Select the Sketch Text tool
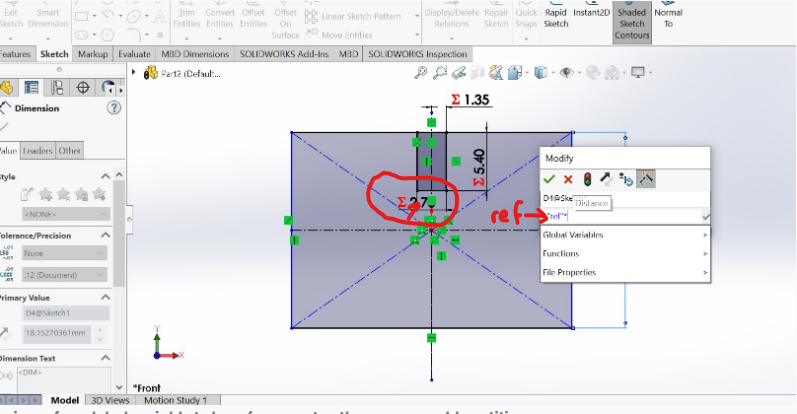The height and width of the screenshot is (414, 797). tap(160, 16)
